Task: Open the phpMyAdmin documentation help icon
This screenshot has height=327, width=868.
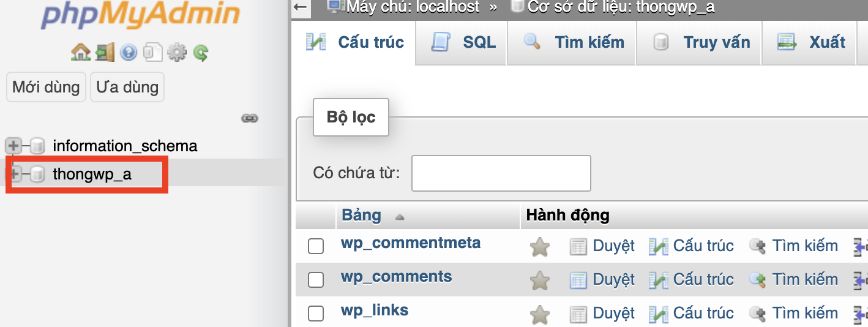Action: point(129,53)
